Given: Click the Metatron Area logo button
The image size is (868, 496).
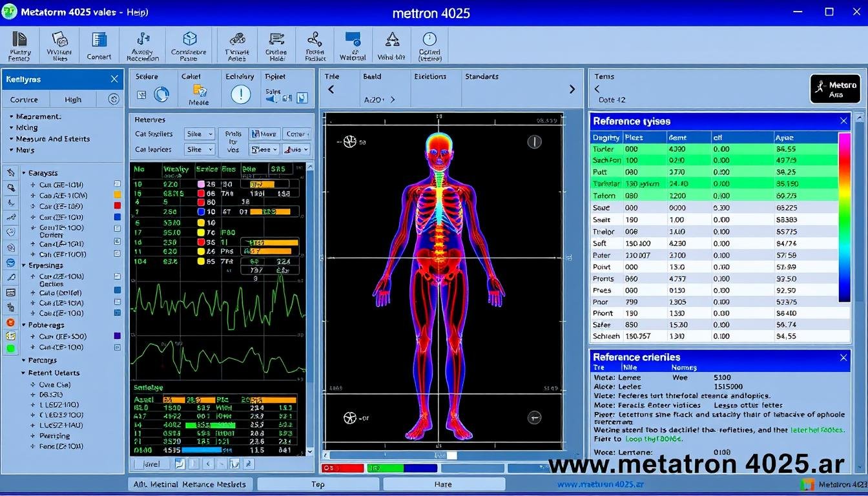Looking at the screenshot, I should coord(834,88).
